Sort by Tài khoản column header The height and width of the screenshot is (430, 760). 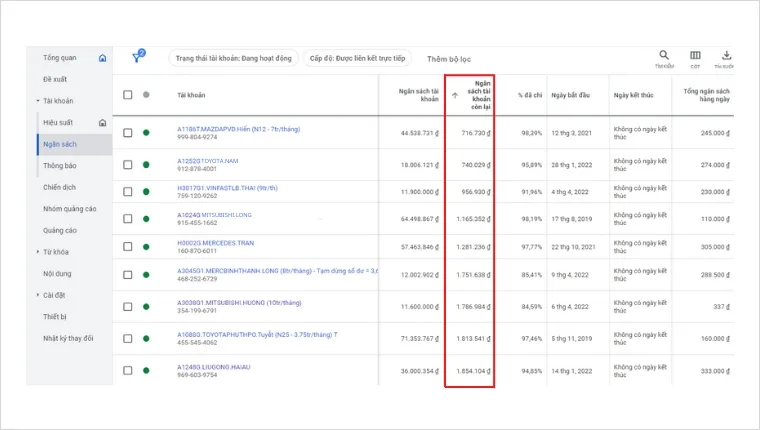coord(191,95)
